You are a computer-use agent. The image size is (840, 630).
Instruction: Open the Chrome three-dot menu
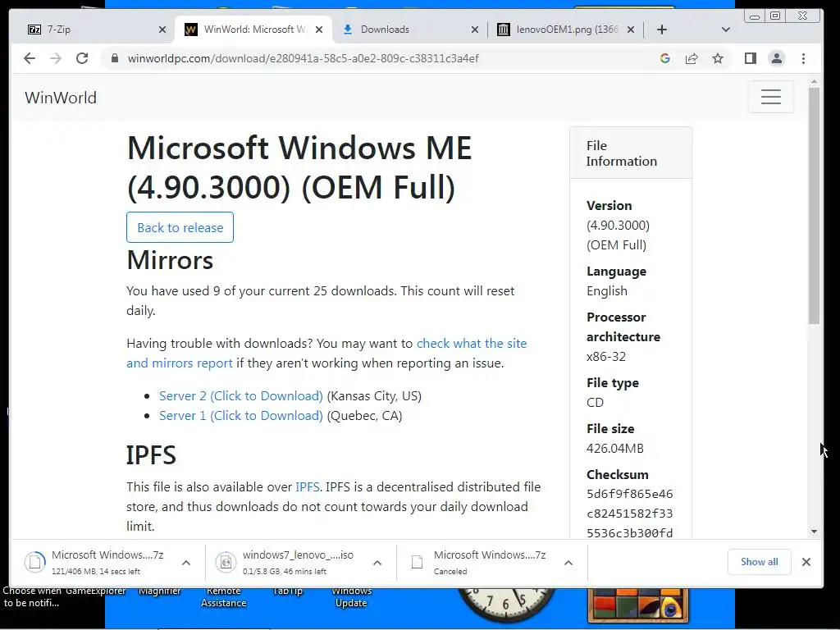[x=803, y=58]
